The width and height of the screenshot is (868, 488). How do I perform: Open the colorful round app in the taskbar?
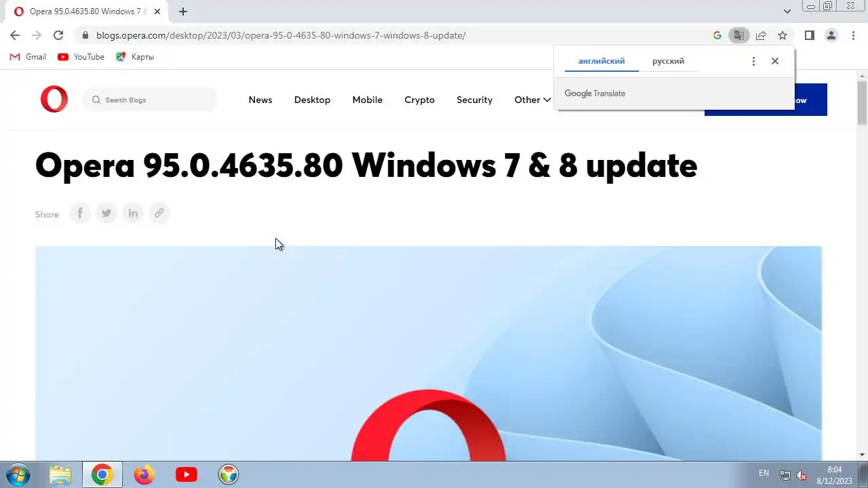(229, 475)
